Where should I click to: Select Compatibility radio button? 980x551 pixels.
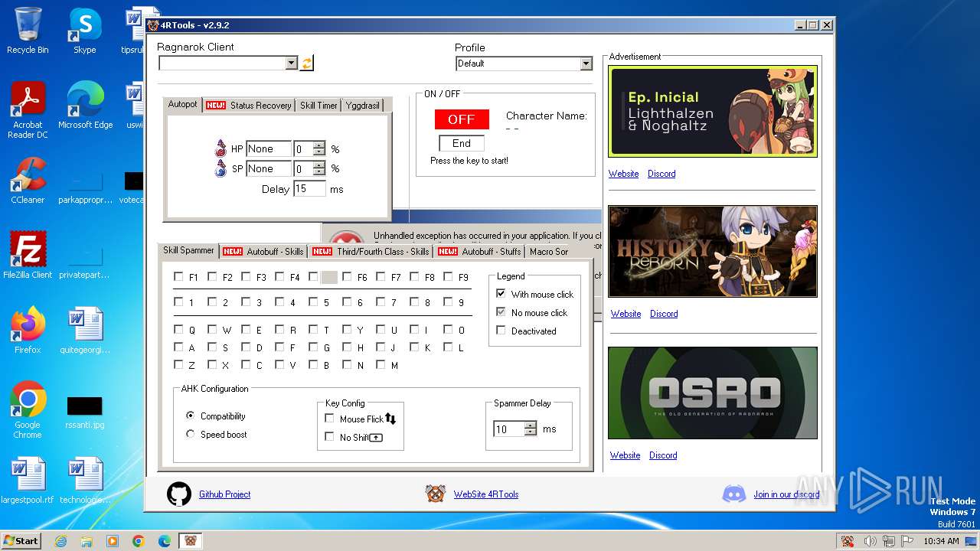coord(191,416)
